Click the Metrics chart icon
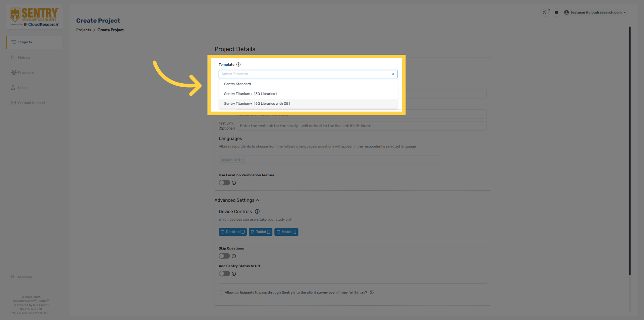The height and width of the screenshot is (320, 644). (13, 57)
